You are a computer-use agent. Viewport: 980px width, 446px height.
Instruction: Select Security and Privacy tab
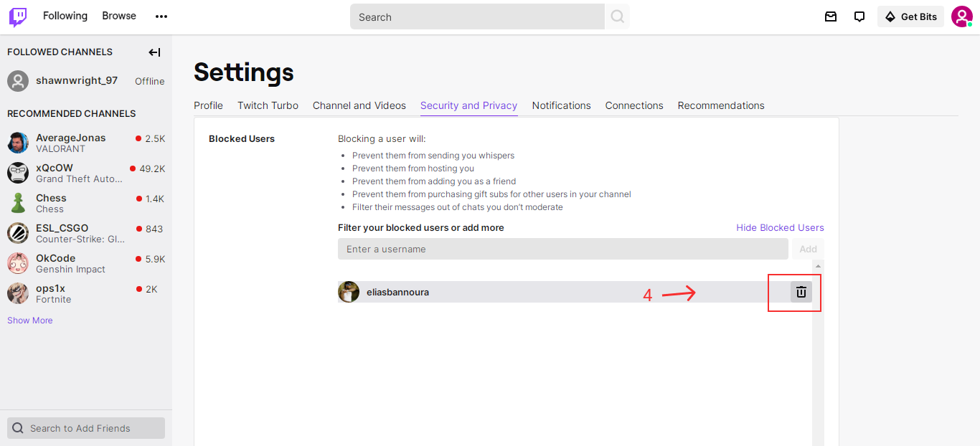468,105
